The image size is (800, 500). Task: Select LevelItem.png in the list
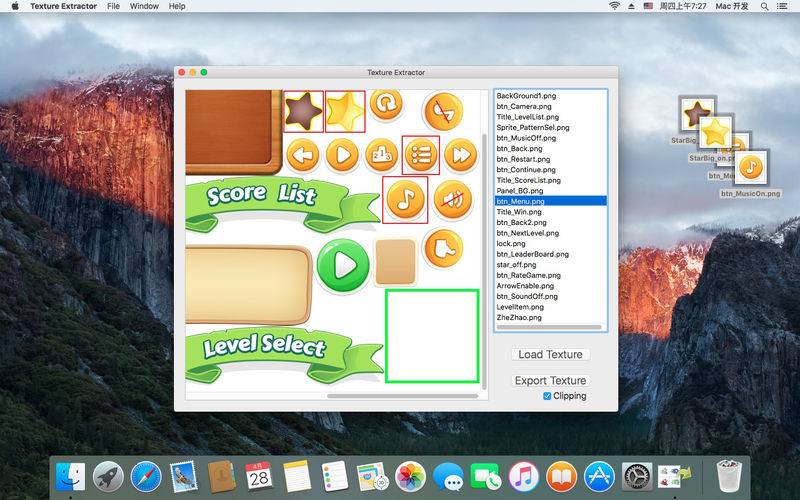(551, 307)
